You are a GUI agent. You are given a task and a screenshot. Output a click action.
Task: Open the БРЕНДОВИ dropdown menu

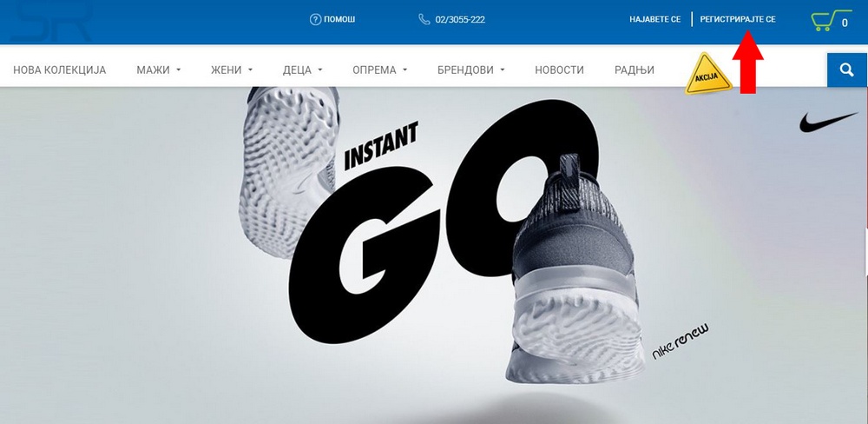[471, 70]
